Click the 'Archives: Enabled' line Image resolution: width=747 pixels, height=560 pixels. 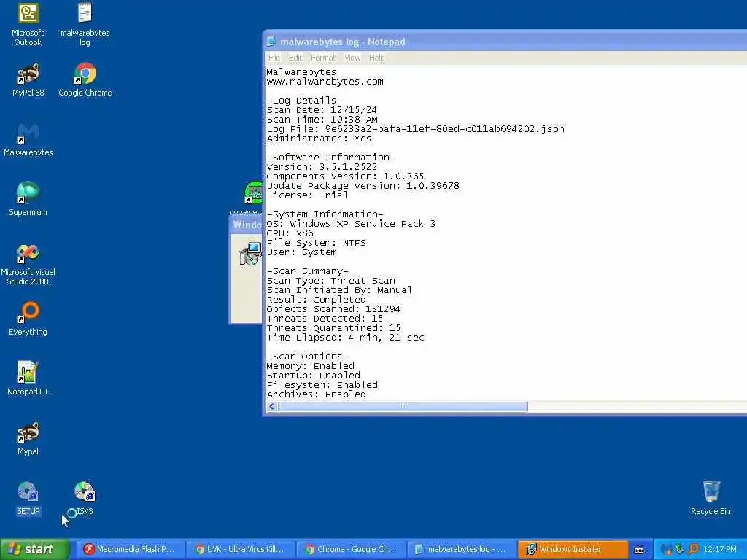pyautogui.click(x=317, y=394)
